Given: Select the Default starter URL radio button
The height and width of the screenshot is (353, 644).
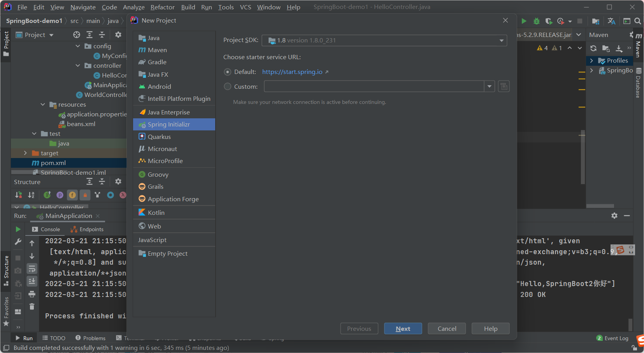Looking at the screenshot, I should click(x=228, y=72).
